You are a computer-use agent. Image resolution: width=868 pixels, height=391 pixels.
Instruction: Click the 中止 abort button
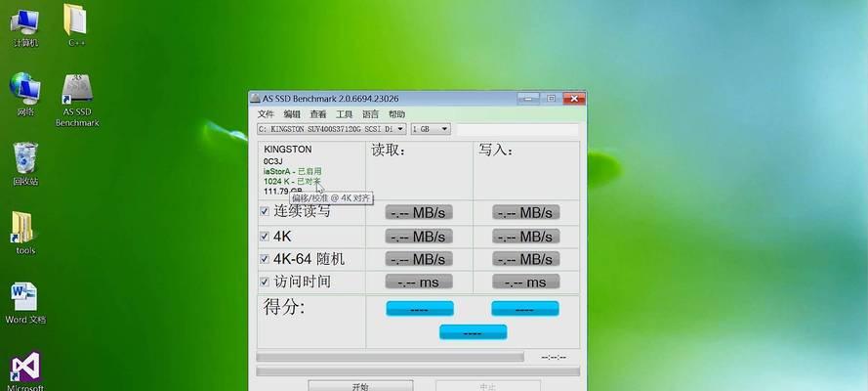(487, 385)
